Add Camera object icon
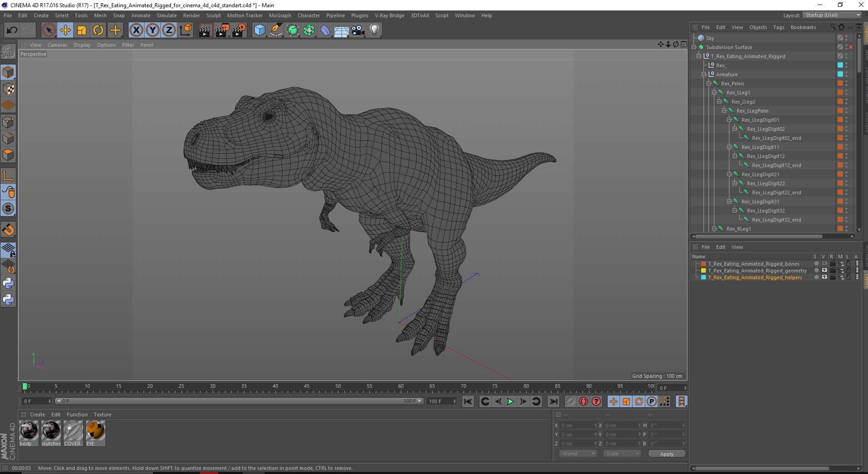 click(358, 30)
